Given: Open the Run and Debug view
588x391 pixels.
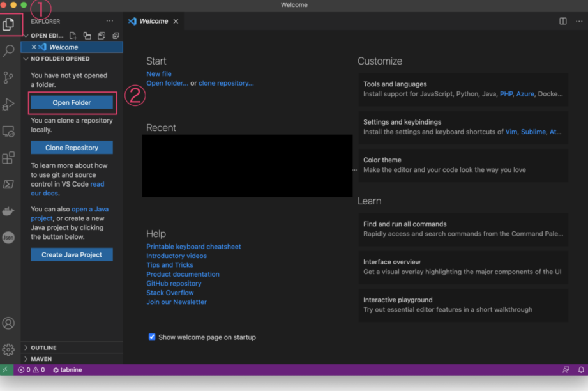Looking at the screenshot, I should click(9, 104).
